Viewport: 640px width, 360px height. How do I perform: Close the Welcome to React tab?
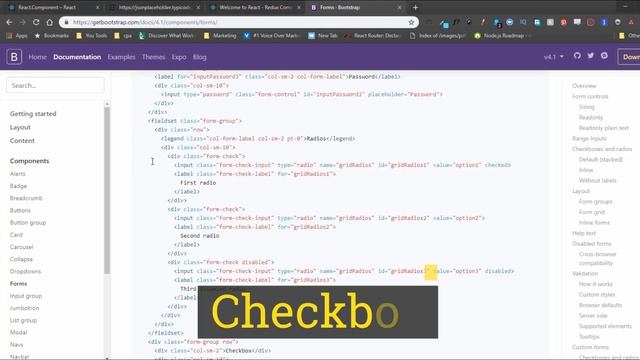coord(299,7)
